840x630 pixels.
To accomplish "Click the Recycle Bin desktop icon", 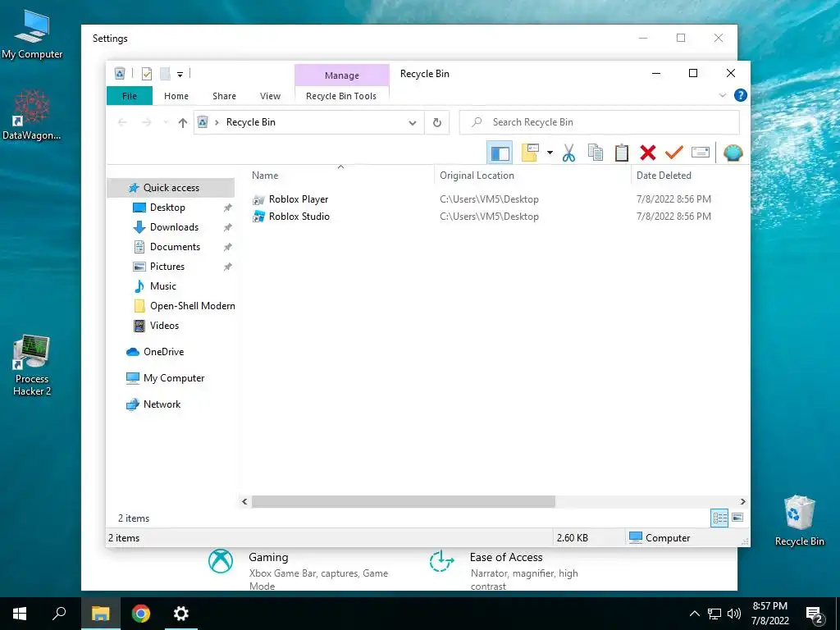I will tap(799, 520).
